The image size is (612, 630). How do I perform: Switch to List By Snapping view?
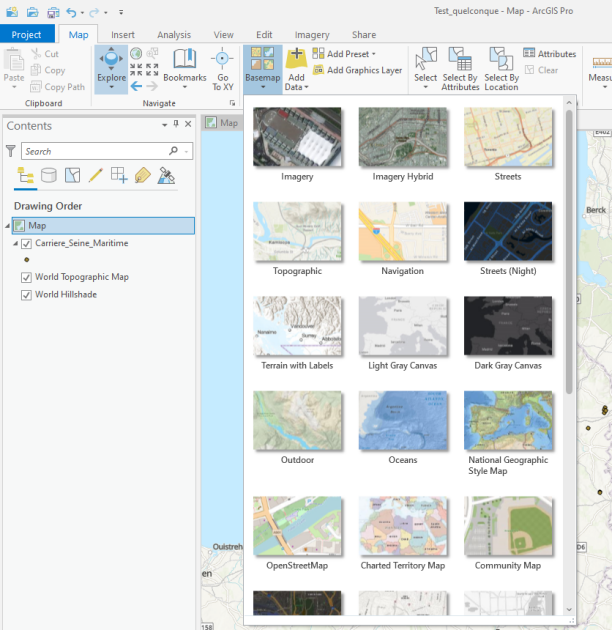[x=119, y=176]
